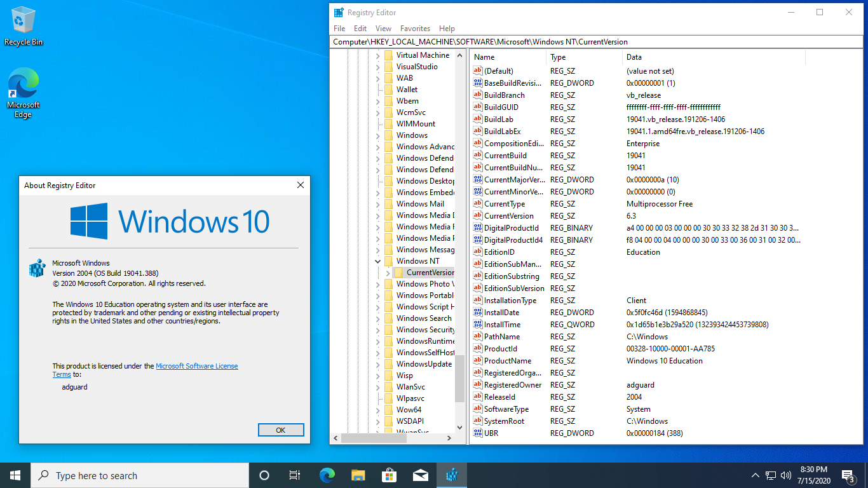Screen dimensions: 868x488
Task: Expand the Virtual Machine key
Action: (378, 55)
